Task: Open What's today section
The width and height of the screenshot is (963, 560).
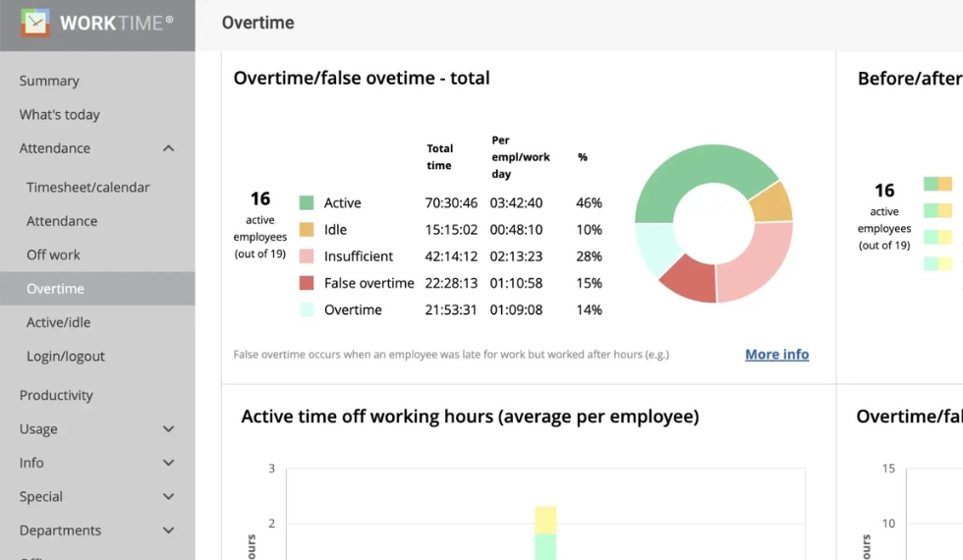Action: point(60,115)
